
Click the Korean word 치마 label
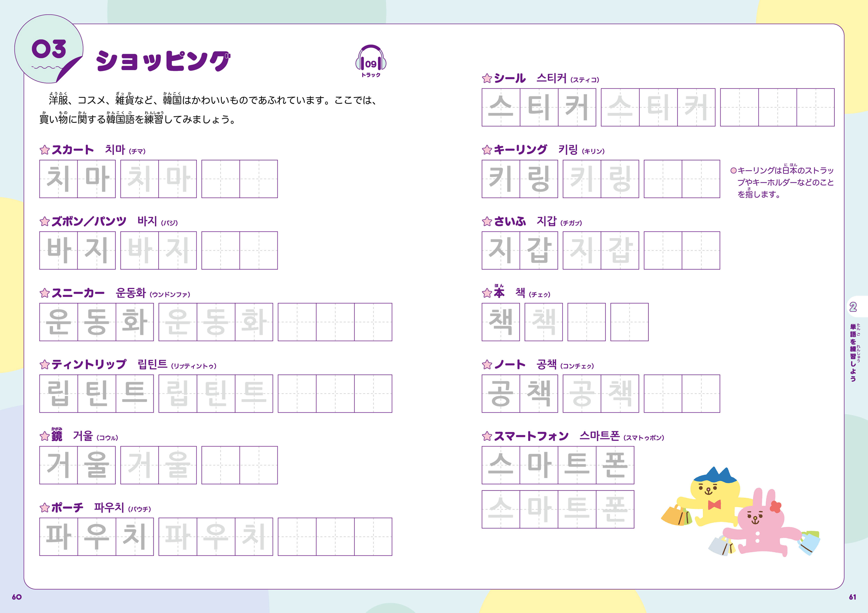115,150
